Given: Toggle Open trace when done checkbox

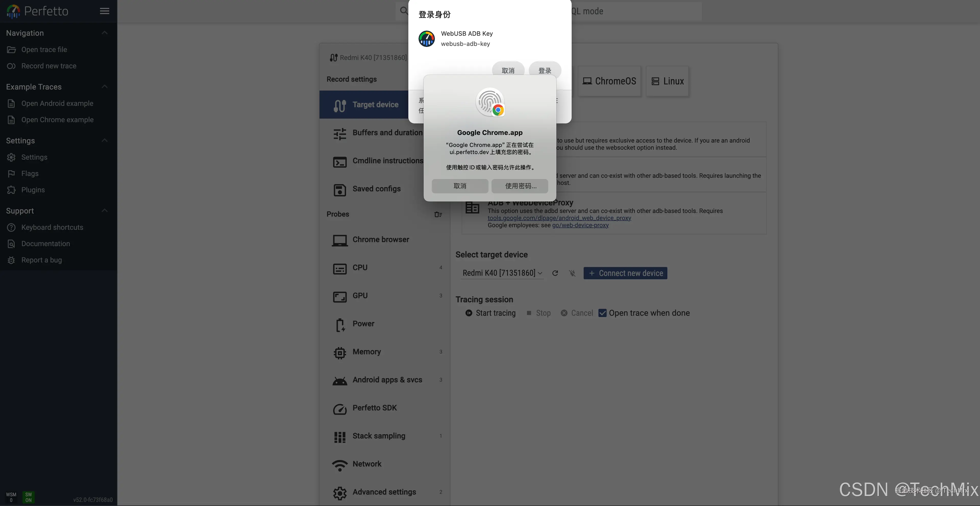Looking at the screenshot, I should (602, 313).
